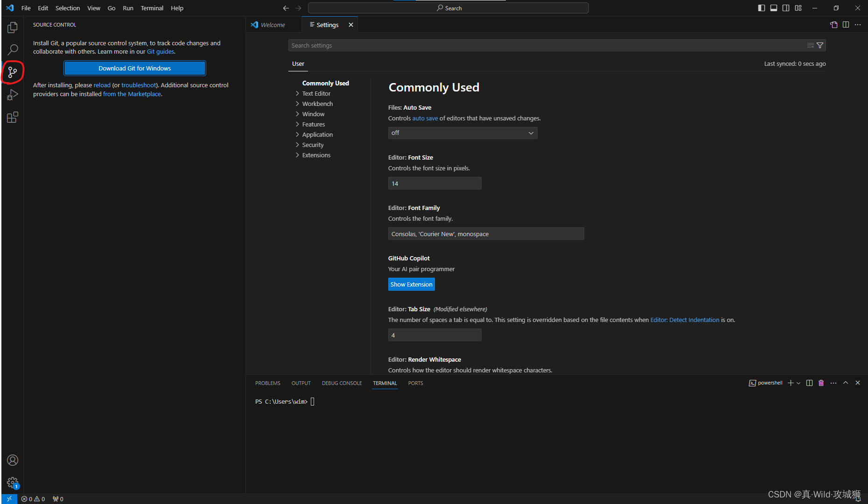Toggle the bottom panel layout icon
The image size is (868, 504).
coord(774,8)
